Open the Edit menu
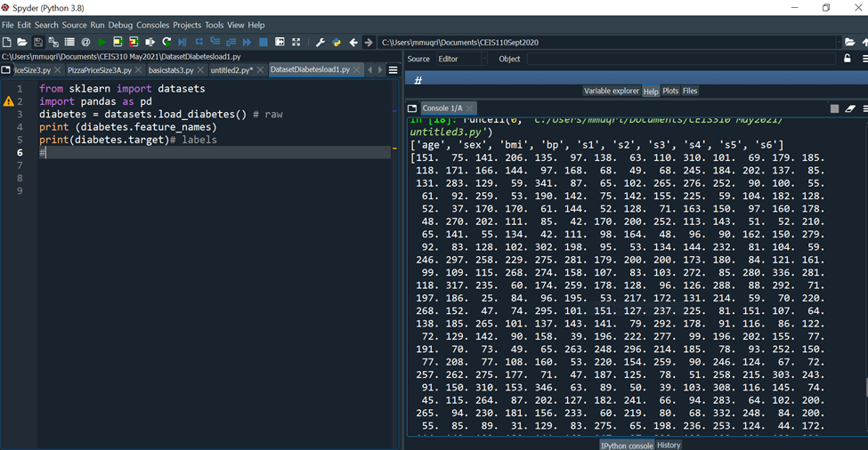 tap(24, 25)
